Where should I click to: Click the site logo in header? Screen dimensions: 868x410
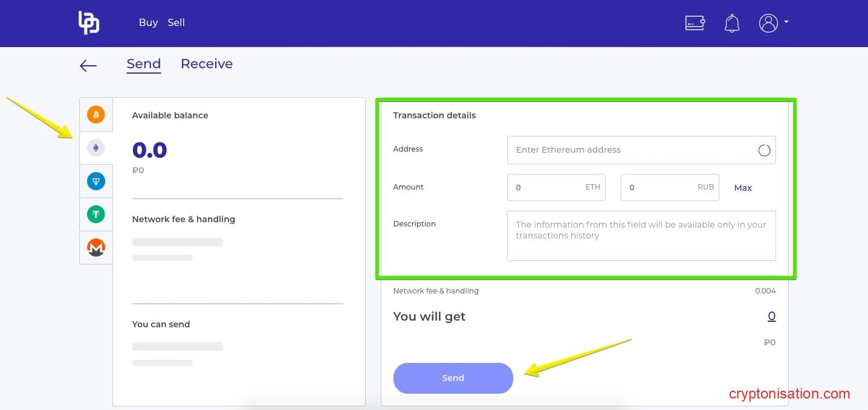pyautogui.click(x=88, y=23)
